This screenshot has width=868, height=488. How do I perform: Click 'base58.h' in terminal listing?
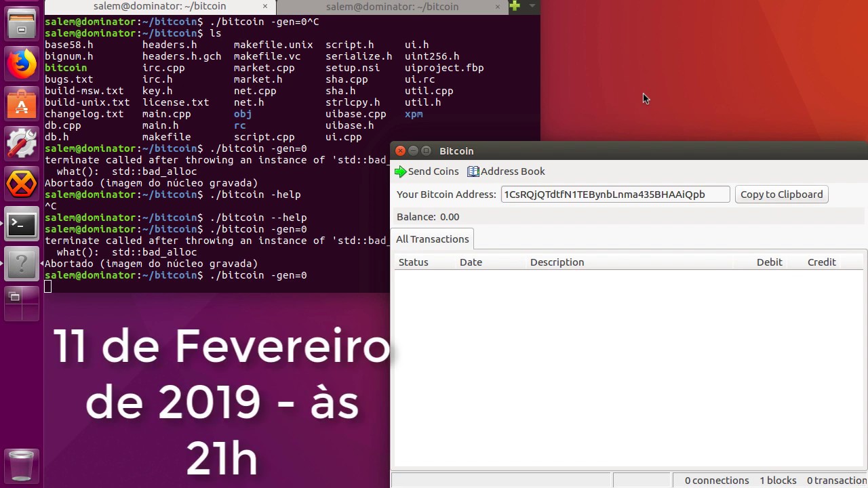[x=69, y=45]
